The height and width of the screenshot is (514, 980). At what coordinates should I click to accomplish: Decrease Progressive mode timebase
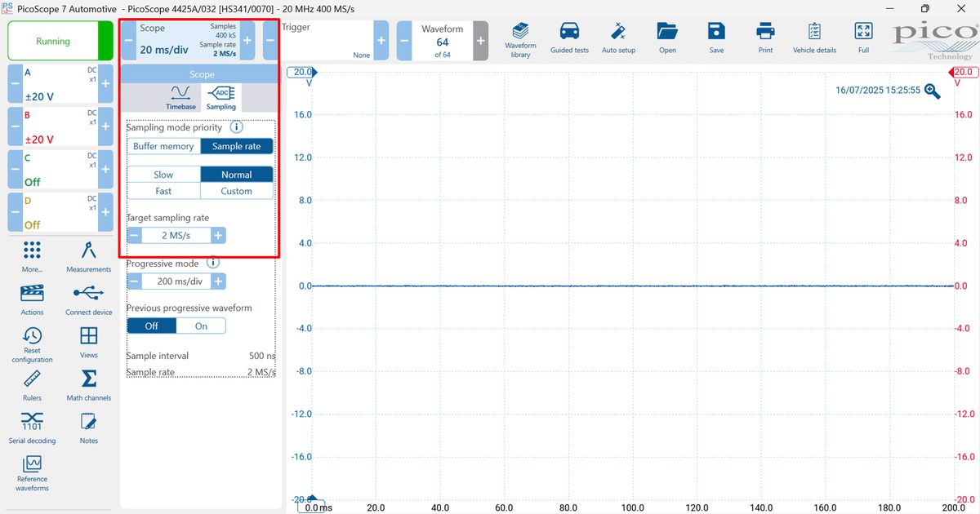point(134,281)
